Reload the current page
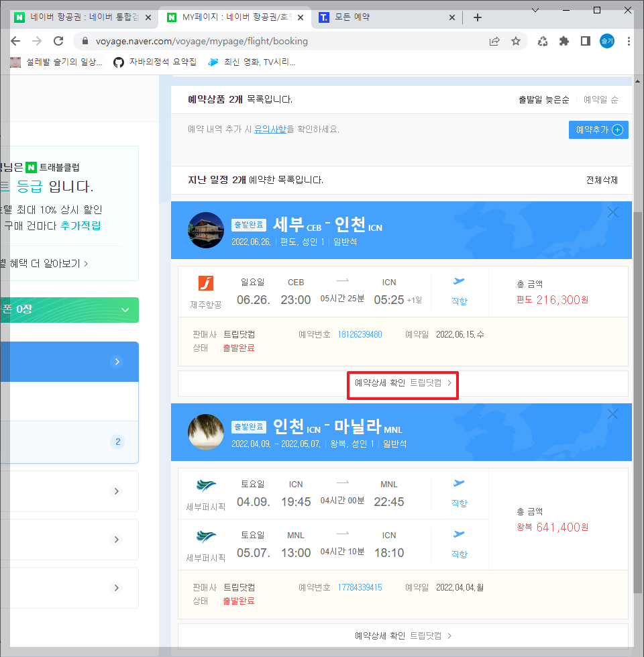 58,41
